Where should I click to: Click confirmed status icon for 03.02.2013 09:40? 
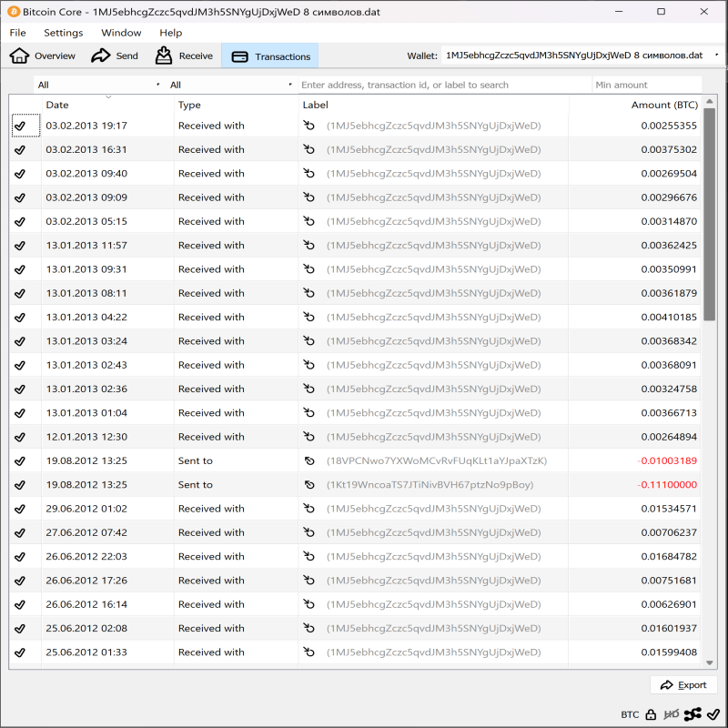click(20, 174)
